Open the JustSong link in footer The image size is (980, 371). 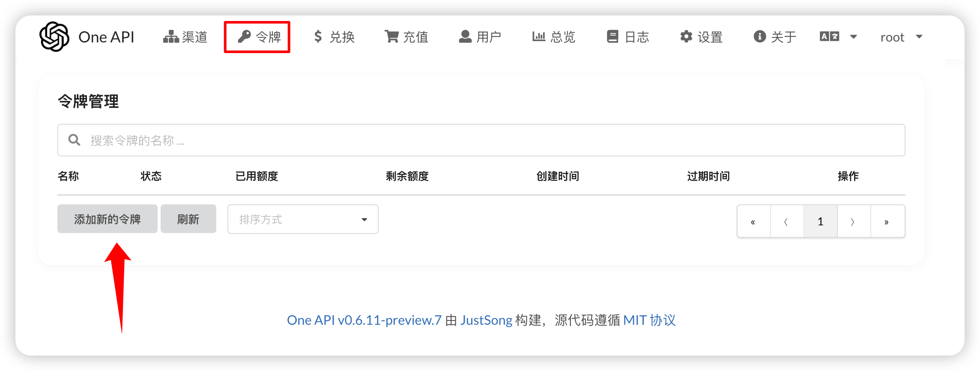click(x=486, y=320)
